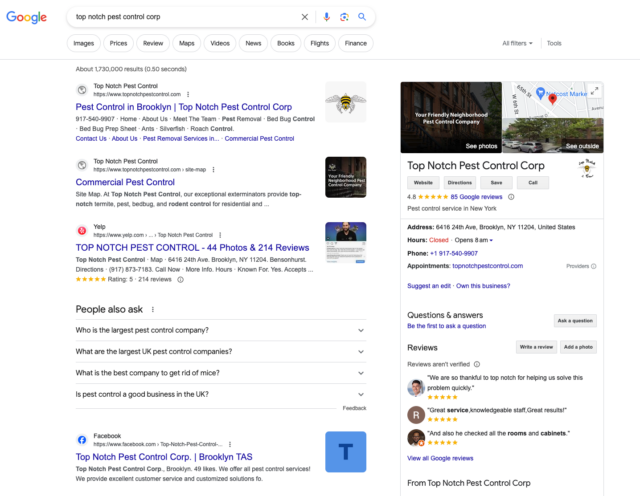Start voice search with the microphone
The height and width of the screenshot is (496, 640).
click(326, 17)
